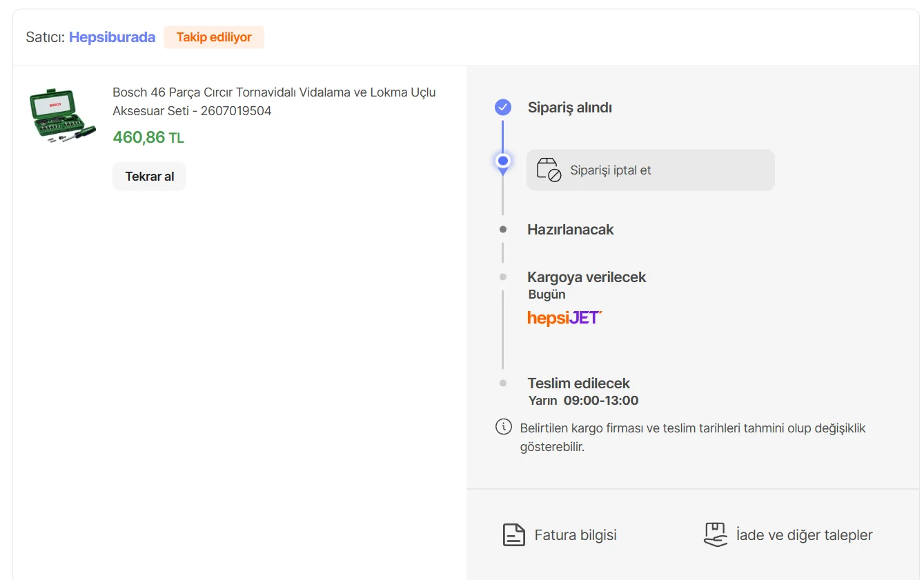924x580 pixels.
Task: Click the Kargoya verilecek step label
Action: tap(587, 277)
